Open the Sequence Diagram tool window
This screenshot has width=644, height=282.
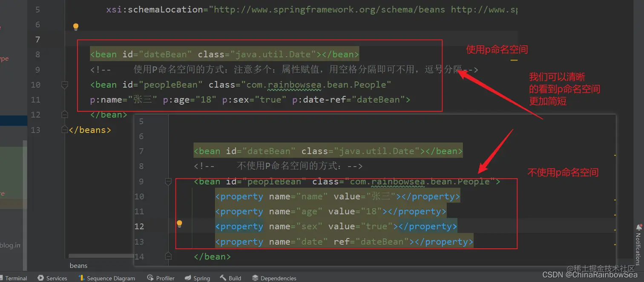[107, 278]
